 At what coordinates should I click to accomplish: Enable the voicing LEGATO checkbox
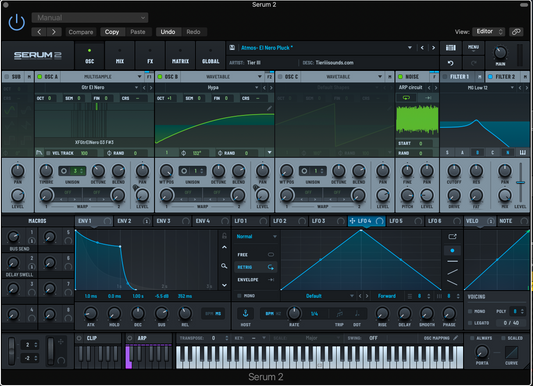tap(470, 323)
